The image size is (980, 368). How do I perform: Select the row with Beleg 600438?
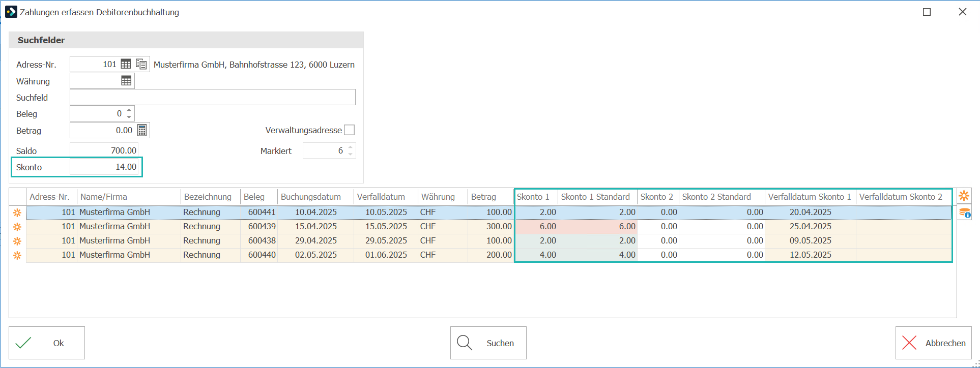click(489, 241)
